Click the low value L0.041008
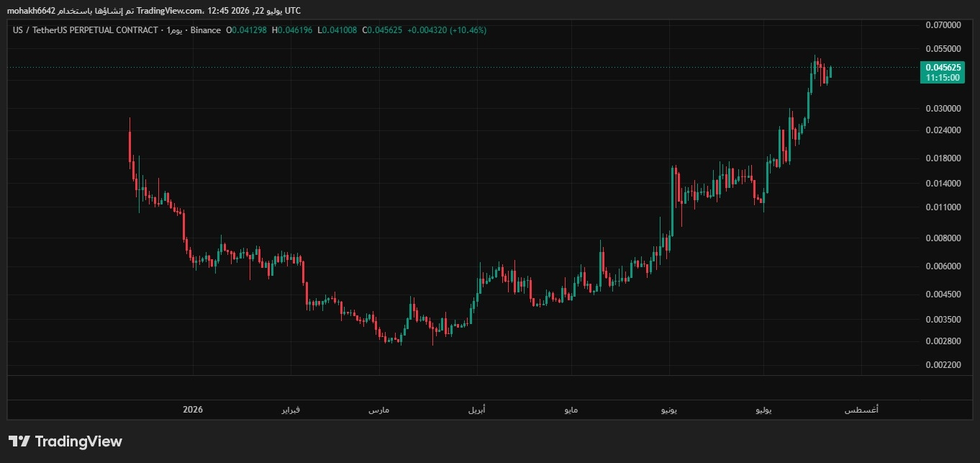980x463 pixels. tap(337, 30)
